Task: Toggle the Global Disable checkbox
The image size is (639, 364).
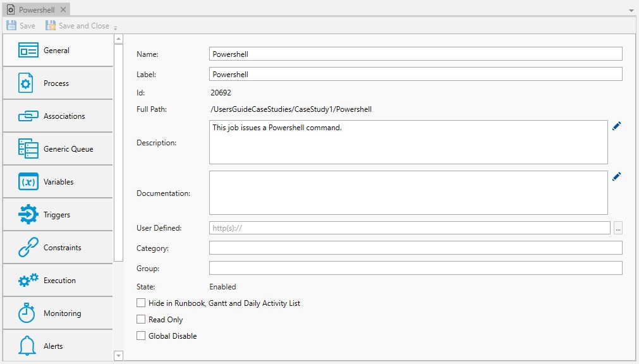Action: 141,336
